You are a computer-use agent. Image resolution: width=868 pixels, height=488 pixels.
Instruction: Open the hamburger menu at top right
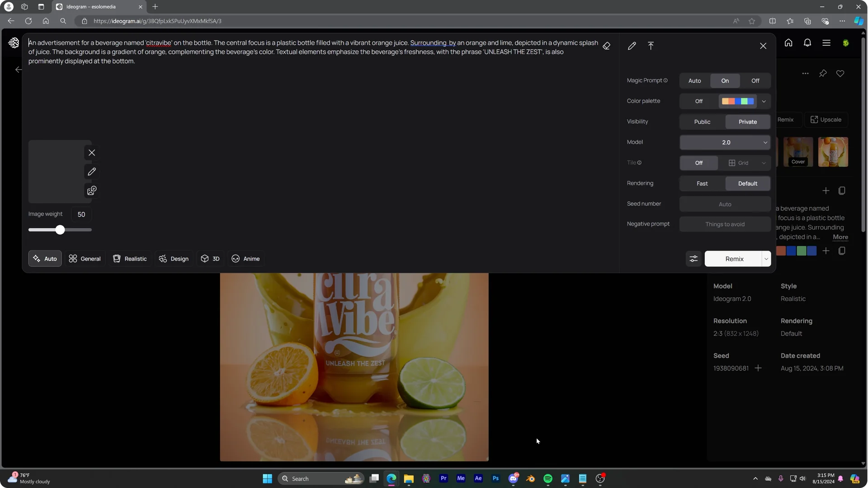(826, 43)
